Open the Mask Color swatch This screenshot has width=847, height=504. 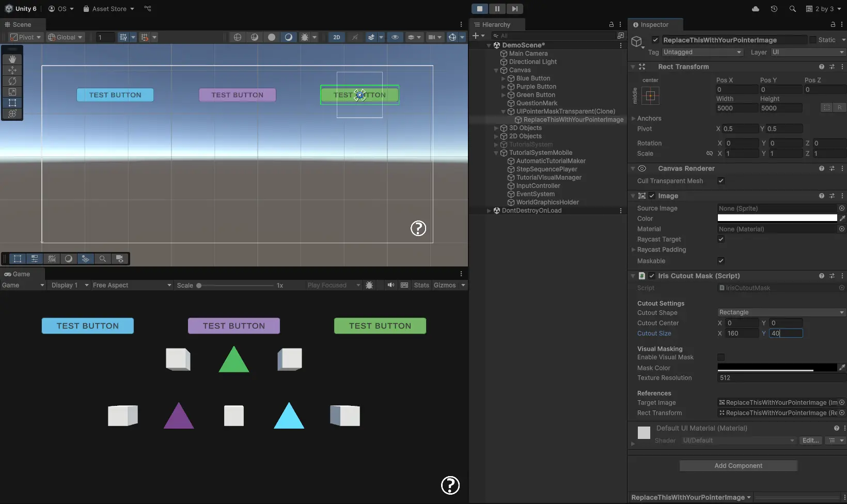[776, 367]
